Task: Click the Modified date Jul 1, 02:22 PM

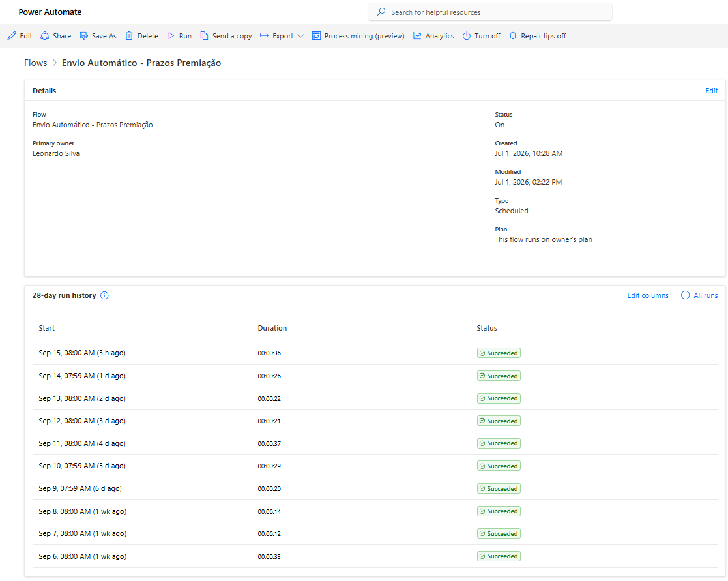Action: pyautogui.click(x=528, y=182)
